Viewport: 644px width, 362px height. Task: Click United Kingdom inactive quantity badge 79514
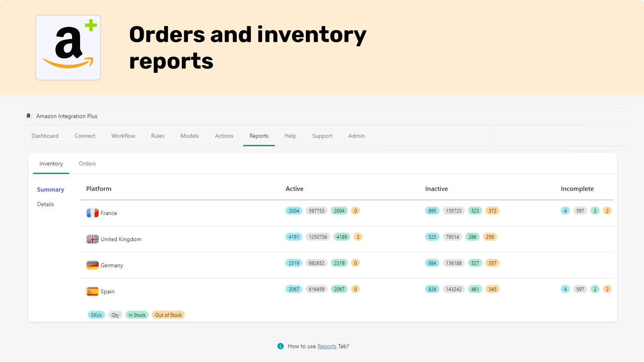(452, 237)
